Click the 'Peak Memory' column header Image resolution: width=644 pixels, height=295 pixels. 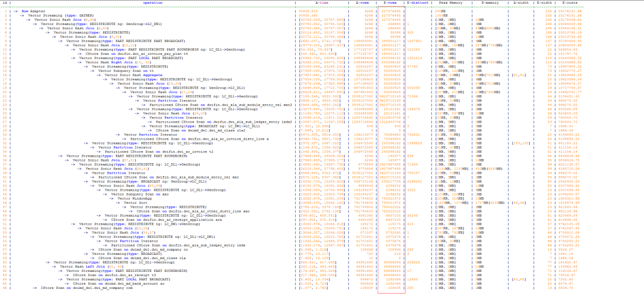point(451,3)
